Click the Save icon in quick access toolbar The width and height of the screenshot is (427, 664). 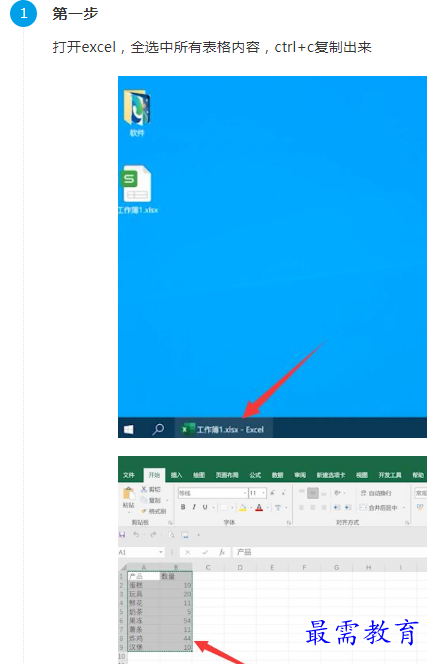click(x=122, y=535)
